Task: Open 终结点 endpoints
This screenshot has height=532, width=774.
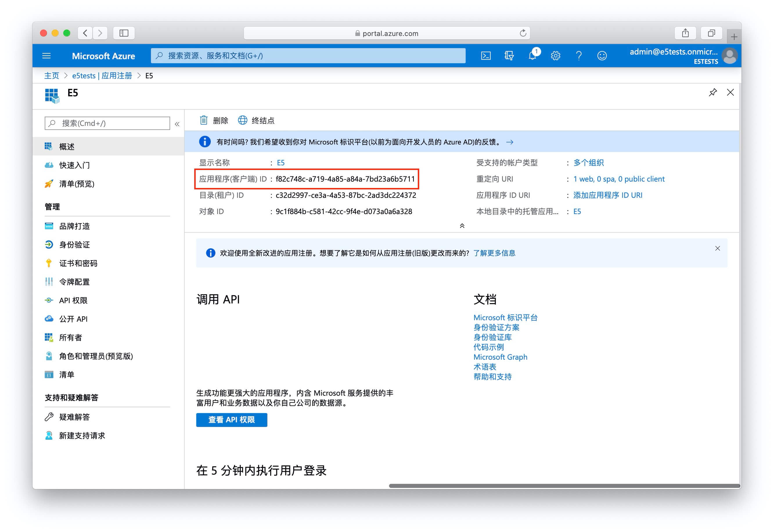Action: (256, 120)
